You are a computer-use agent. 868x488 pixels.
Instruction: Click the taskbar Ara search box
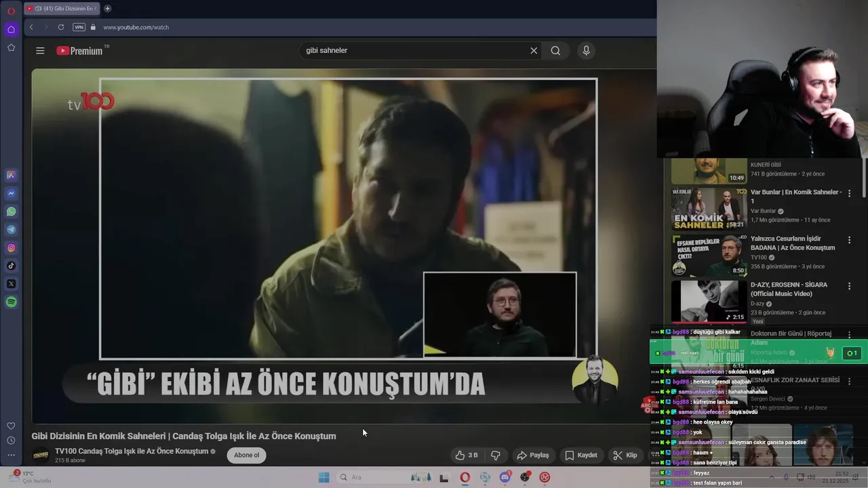point(383,477)
